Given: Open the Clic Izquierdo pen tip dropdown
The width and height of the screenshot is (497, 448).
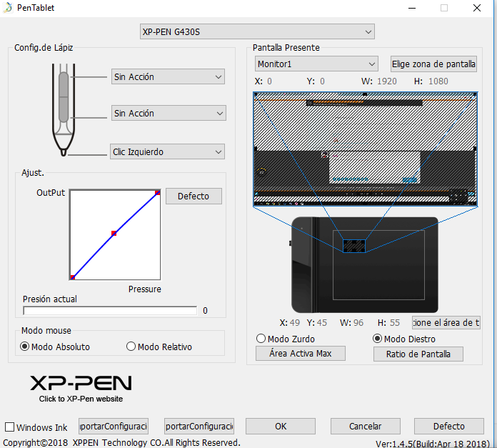Looking at the screenshot, I should pos(167,152).
